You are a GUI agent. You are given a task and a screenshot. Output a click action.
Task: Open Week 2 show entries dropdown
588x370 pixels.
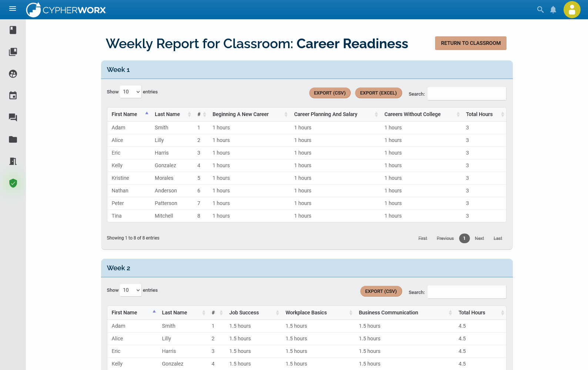131,290
